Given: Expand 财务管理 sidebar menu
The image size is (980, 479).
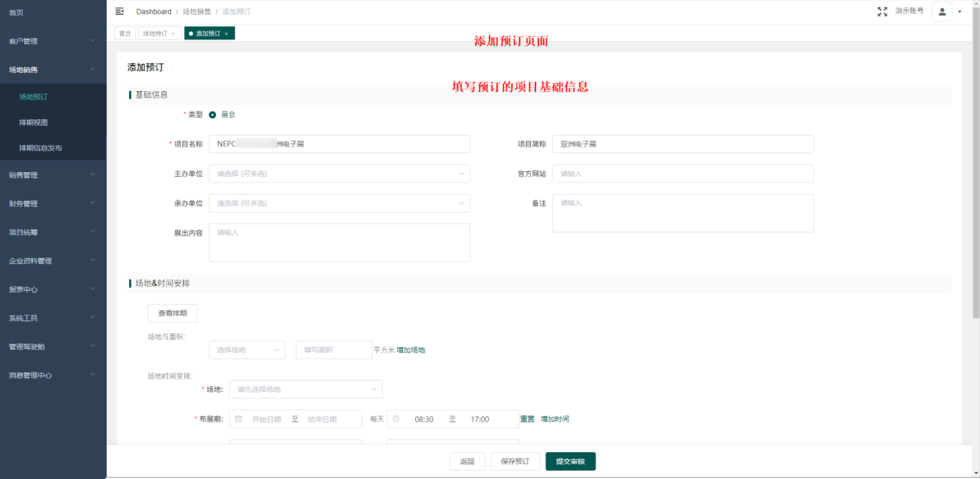Looking at the screenshot, I should 53,204.
